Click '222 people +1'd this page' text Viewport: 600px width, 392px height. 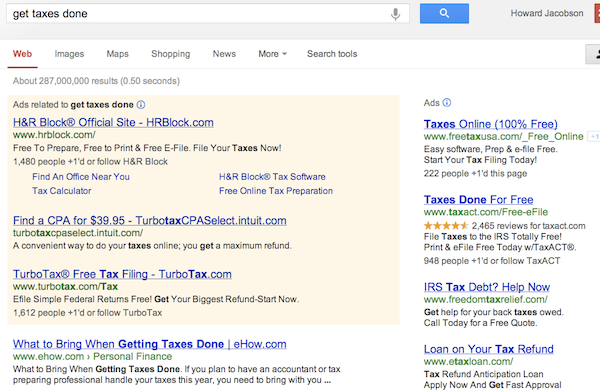coord(475,173)
